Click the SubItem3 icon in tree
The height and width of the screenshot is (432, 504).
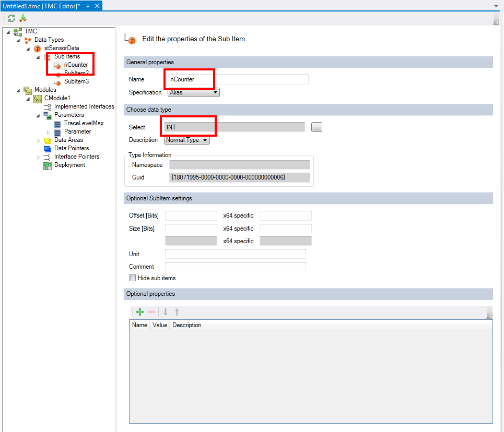pyautogui.click(x=57, y=81)
